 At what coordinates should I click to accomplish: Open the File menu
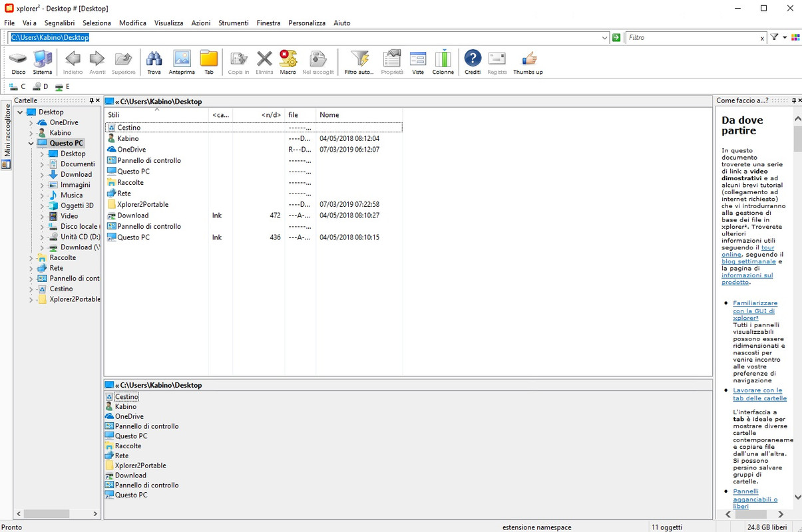(x=9, y=23)
